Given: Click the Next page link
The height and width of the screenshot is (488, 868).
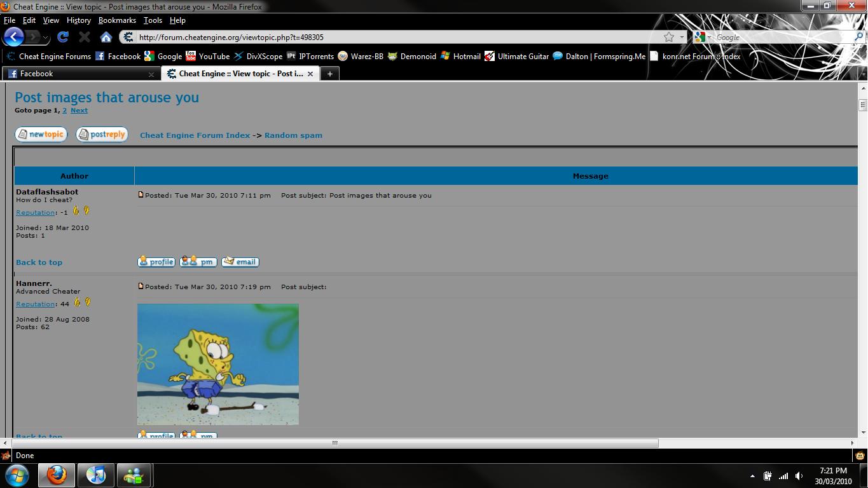Looking at the screenshot, I should tap(79, 111).
